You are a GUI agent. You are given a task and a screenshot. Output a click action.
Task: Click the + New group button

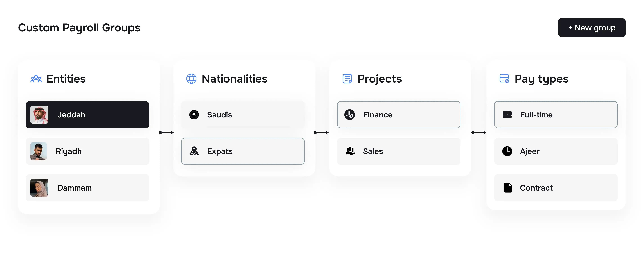tap(592, 27)
